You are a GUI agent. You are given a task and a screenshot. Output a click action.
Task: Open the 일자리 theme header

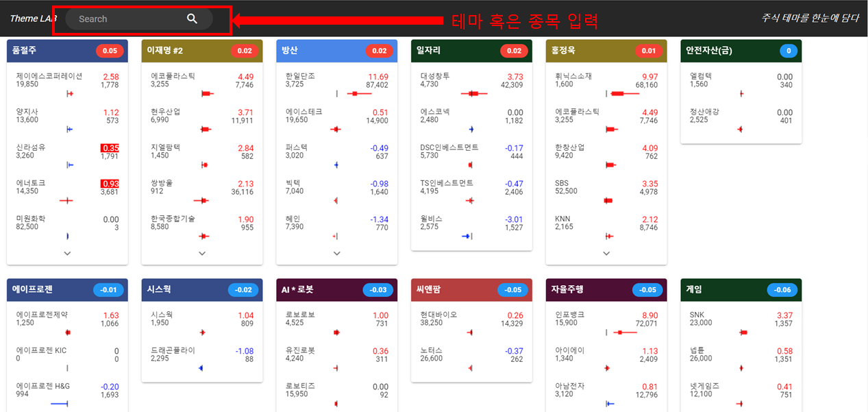(471, 51)
